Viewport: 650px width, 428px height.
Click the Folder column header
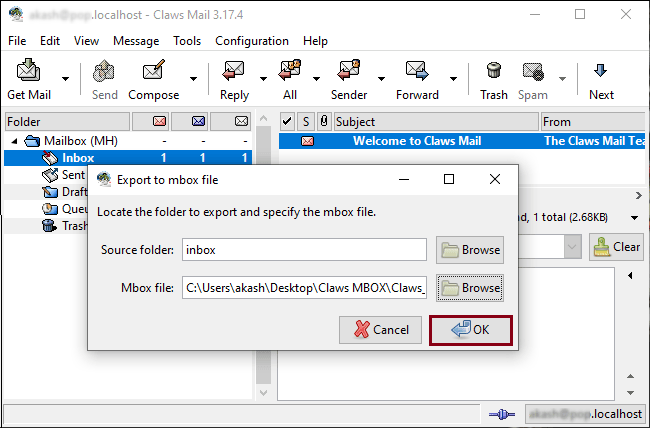click(x=67, y=122)
